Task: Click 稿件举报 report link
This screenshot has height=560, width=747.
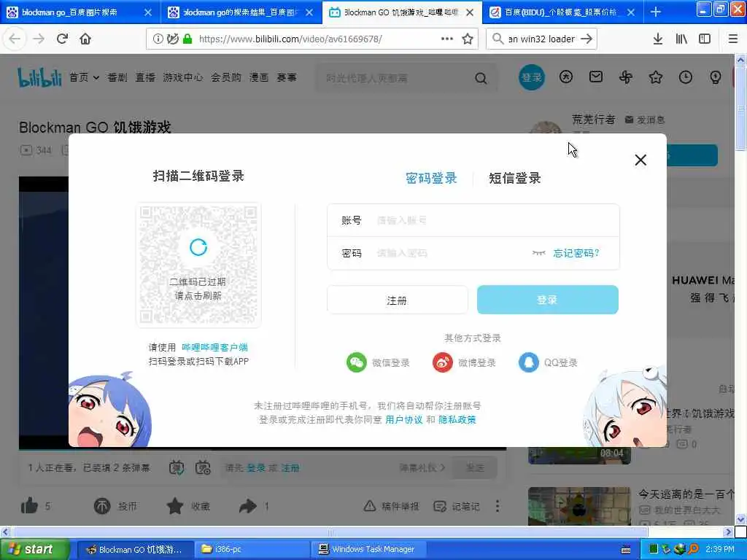Action: (392, 506)
